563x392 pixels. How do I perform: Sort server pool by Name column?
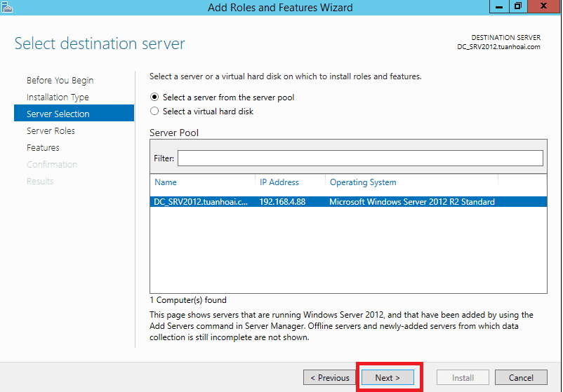[166, 182]
